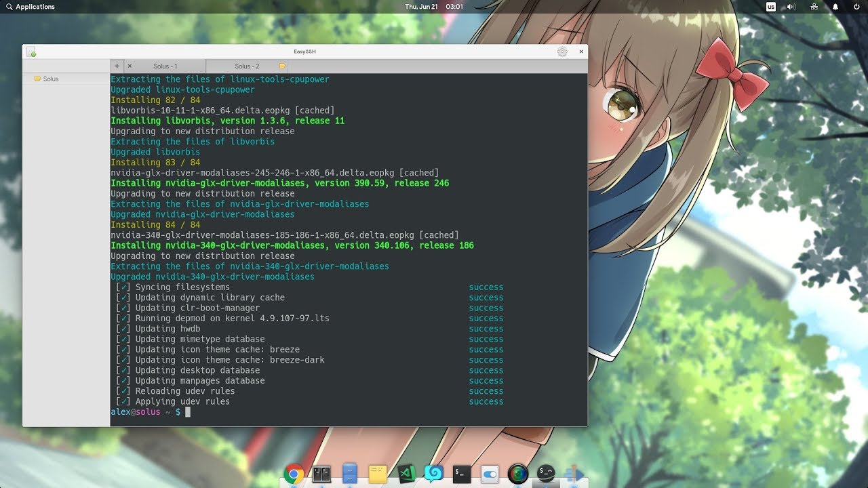Click 'Installing libvorbis, version 1.3.6' line
The image size is (868, 488).
click(227, 121)
